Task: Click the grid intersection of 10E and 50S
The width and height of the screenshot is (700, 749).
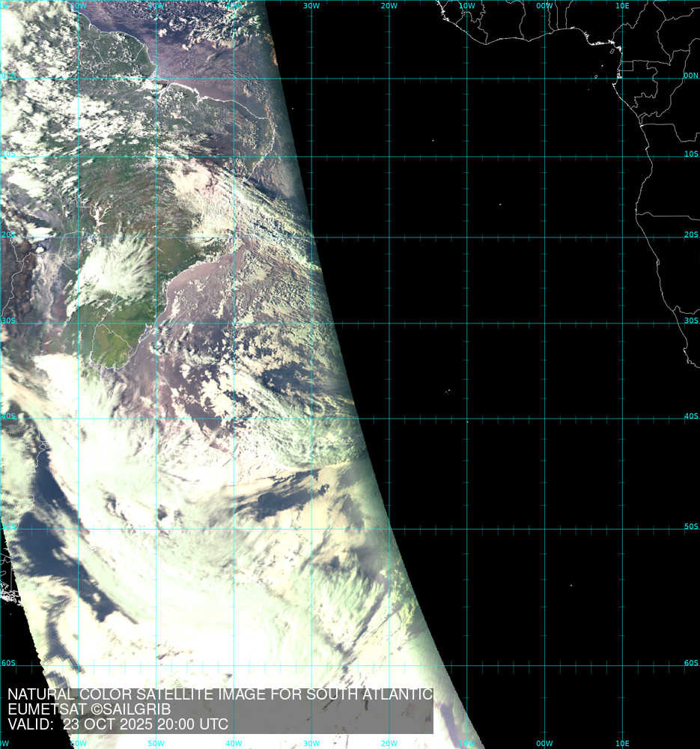Action: point(622,530)
